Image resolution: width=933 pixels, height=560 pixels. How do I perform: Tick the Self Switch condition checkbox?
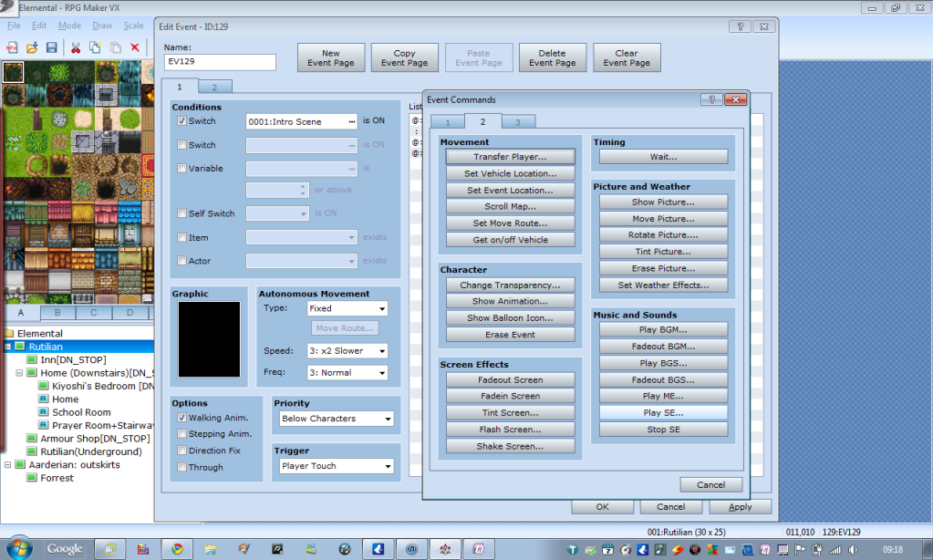(182, 213)
